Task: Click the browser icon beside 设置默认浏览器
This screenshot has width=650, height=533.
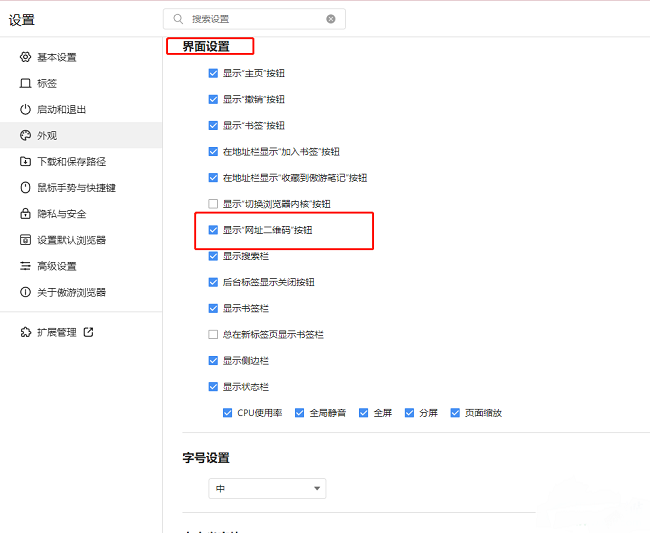Action: pyautogui.click(x=25, y=240)
